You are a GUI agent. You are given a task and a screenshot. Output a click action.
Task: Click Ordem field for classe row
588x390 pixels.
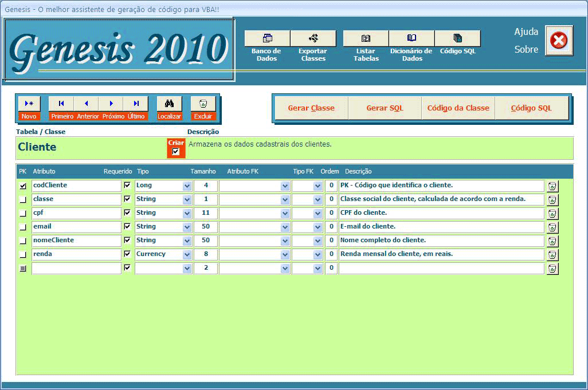[331, 199]
